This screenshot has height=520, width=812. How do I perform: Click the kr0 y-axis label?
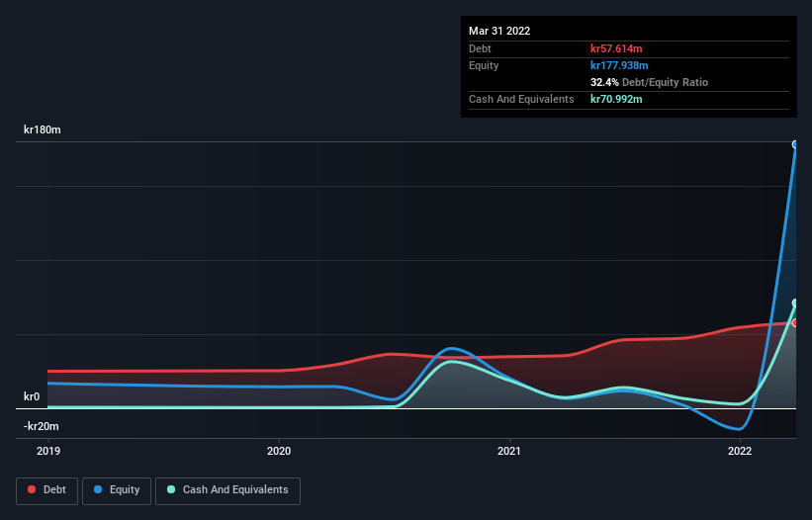click(32, 396)
